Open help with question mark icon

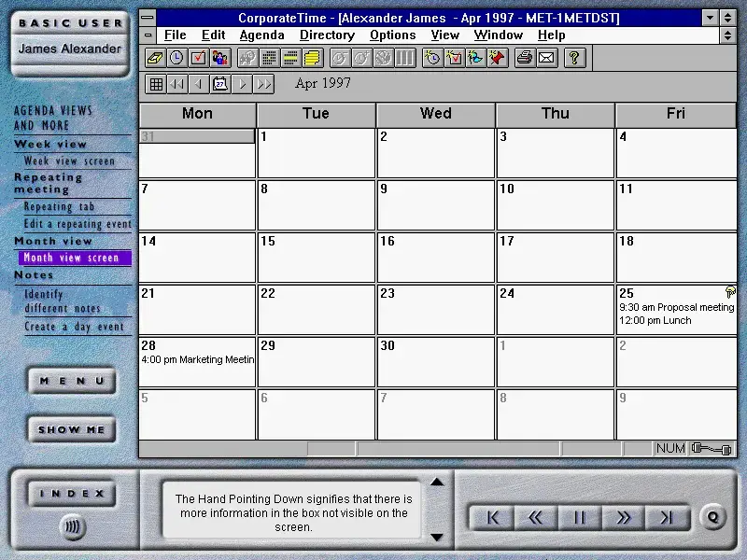[x=574, y=58]
